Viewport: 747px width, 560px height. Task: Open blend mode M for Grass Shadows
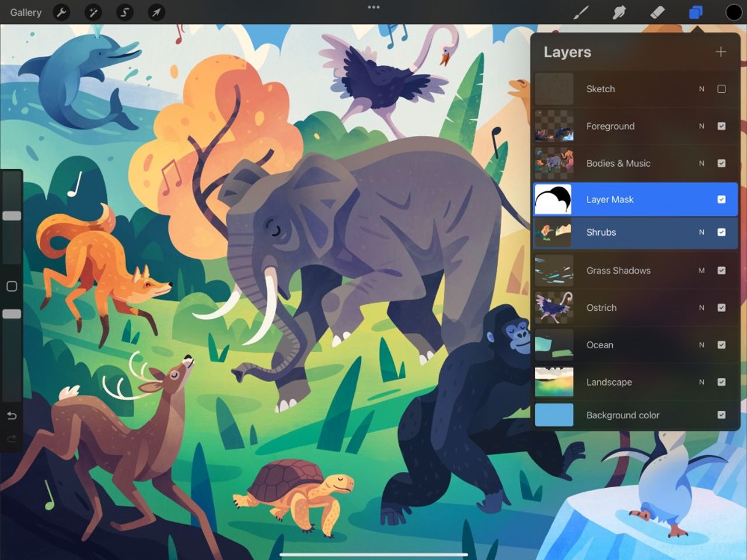[x=701, y=271]
